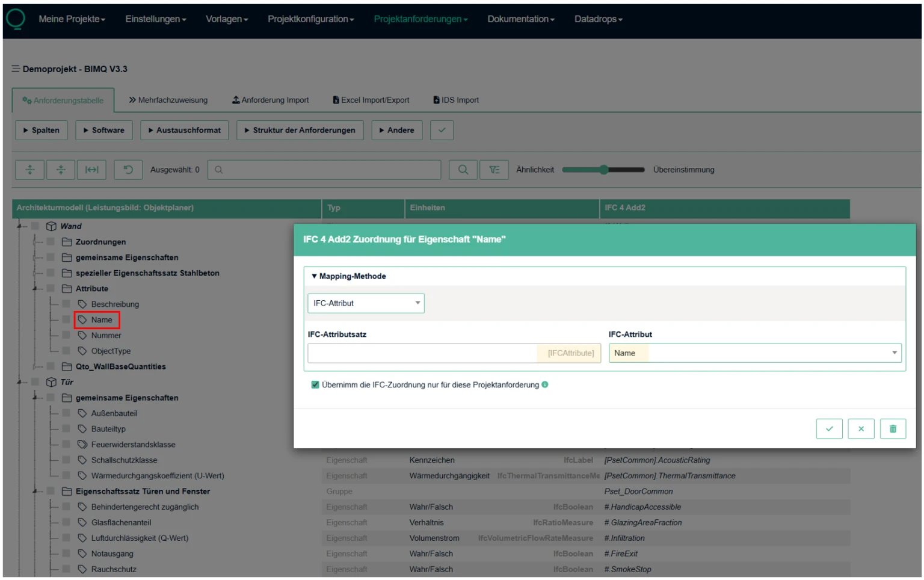924x580 pixels.
Task: Cancel the dialog with the X button
Action: [861, 429]
